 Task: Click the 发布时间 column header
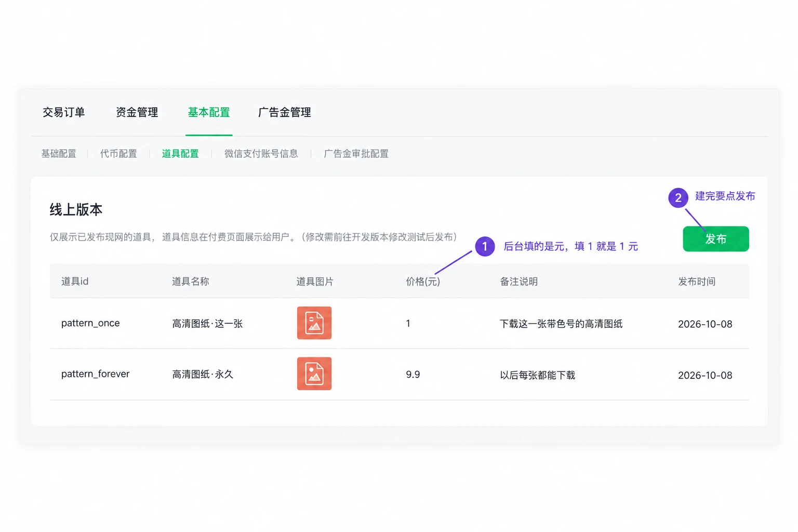point(697,282)
